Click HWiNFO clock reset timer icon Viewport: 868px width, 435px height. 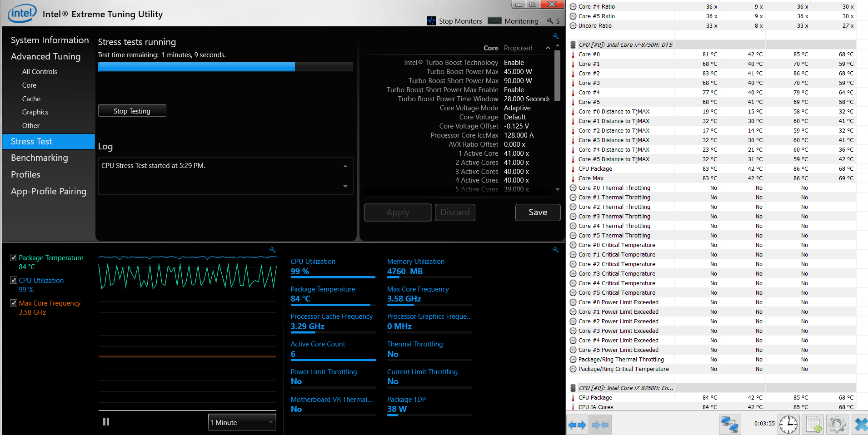coord(788,425)
